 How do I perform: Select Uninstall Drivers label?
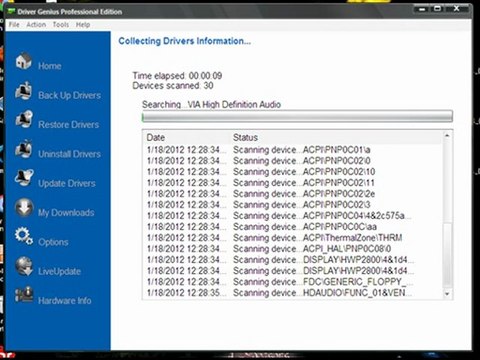pos(69,154)
